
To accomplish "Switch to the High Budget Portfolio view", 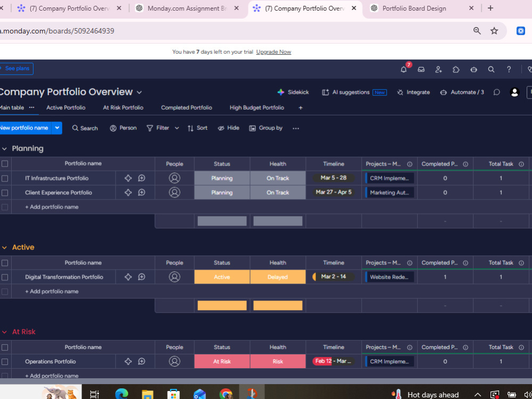I will [x=257, y=107].
